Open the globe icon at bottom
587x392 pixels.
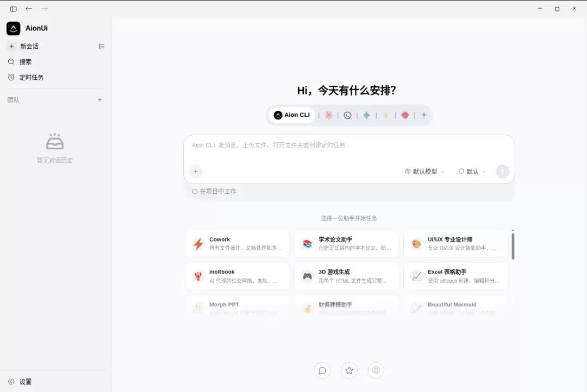tap(376, 370)
